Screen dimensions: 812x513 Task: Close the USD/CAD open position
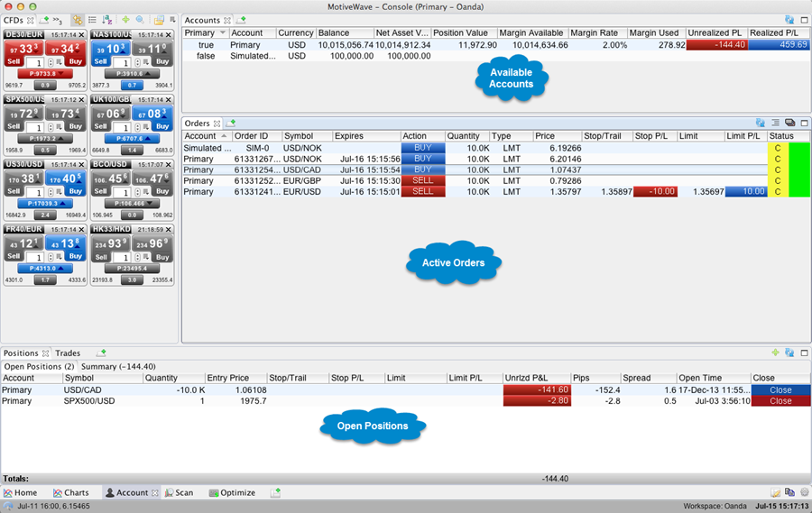[780, 390]
